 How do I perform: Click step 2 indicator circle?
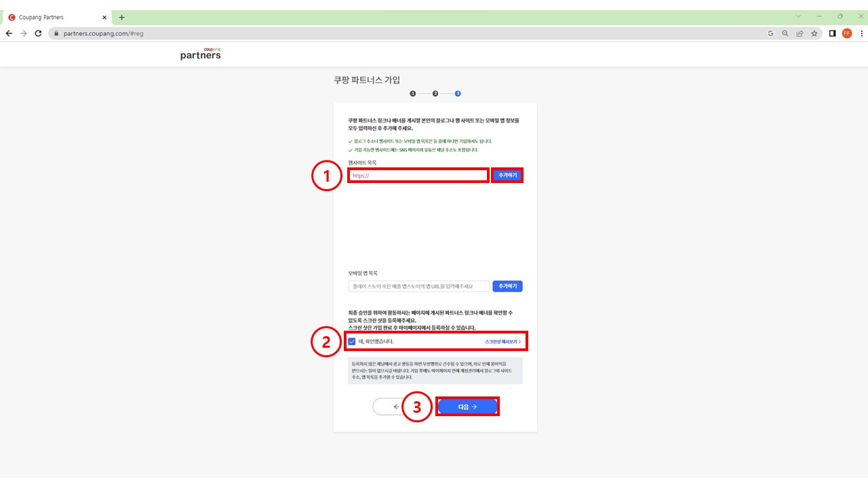[435, 94]
